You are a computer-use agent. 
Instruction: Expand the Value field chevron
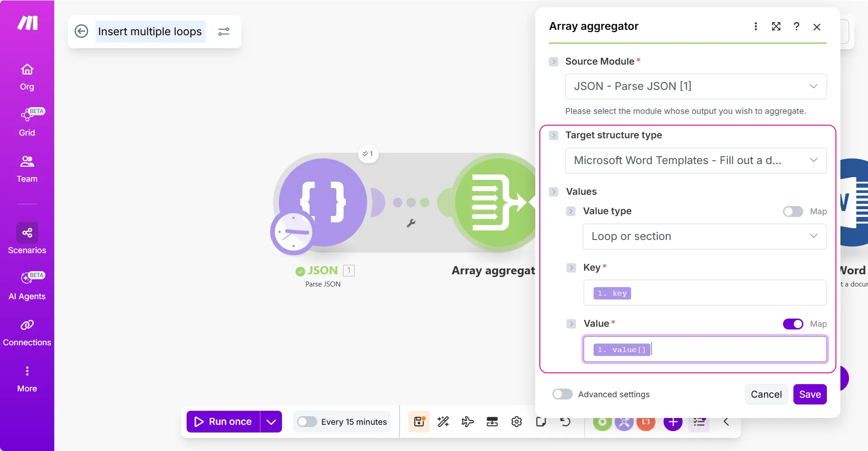pyautogui.click(x=571, y=324)
